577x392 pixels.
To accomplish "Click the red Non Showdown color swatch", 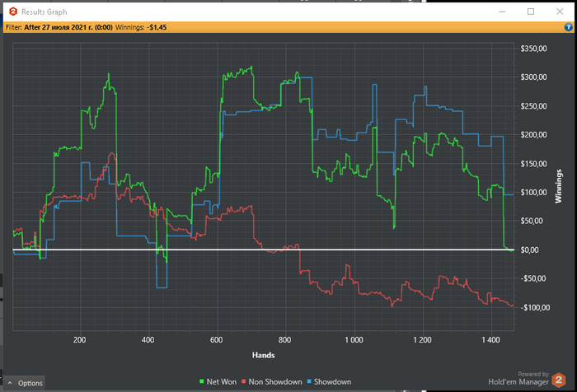I will coord(243,381).
